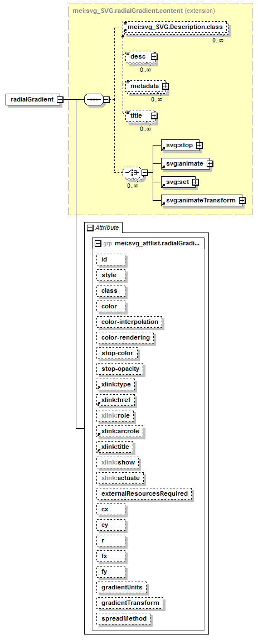Select the gradientUnits attribute
The width and height of the screenshot is (258, 644).
coord(122,588)
